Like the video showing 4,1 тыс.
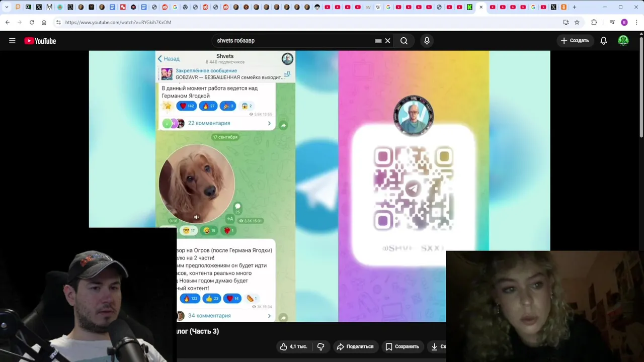The image size is (644, 362). pyautogui.click(x=294, y=346)
